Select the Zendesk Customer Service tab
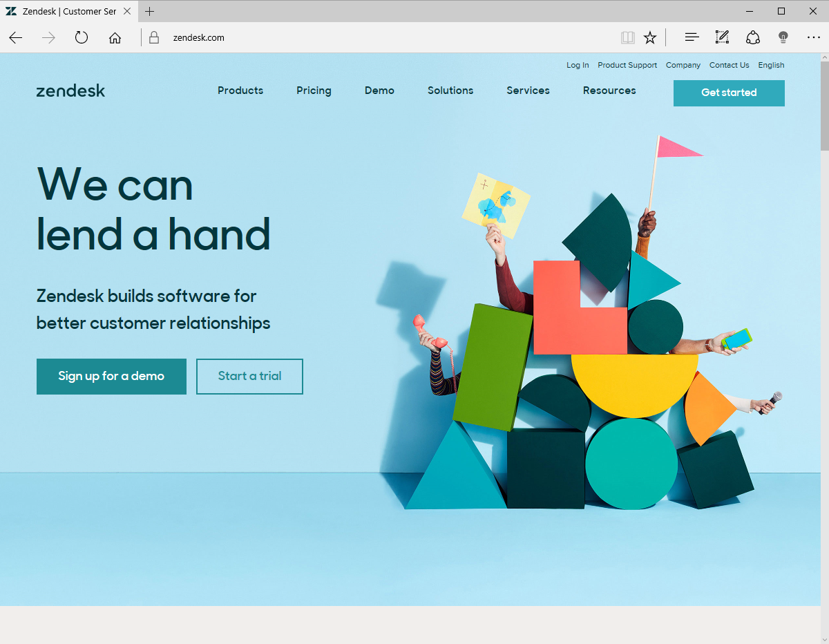 [68, 11]
